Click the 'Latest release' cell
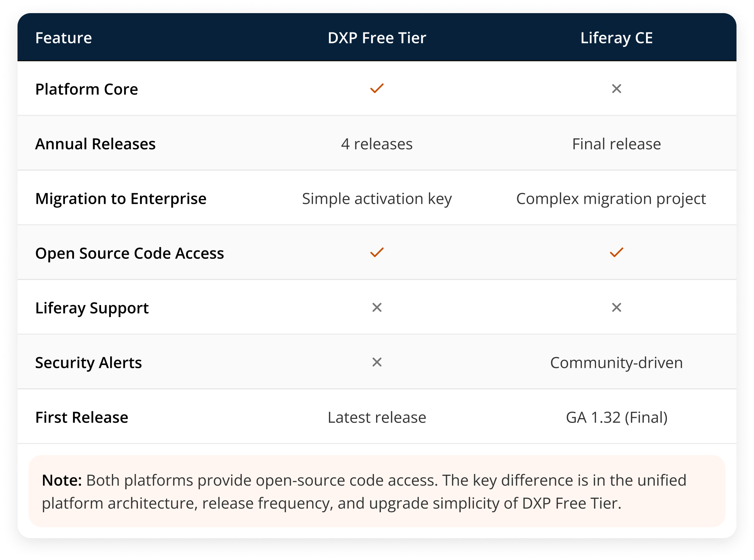Viewport: 754px width, 560px height. pyautogui.click(x=377, y=417)
